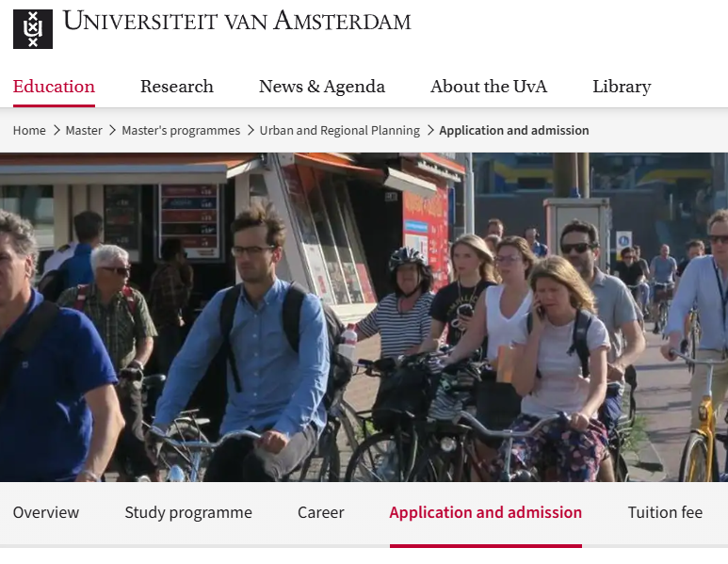Click chevron icon after Master breadcrumb
728x564 pixels.
[112, 131]
